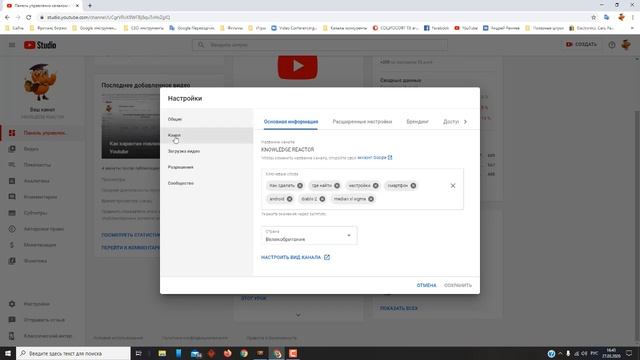Open Firefox from the taskbar
Viewport: 640px width, 360px height.
[228, 353]
